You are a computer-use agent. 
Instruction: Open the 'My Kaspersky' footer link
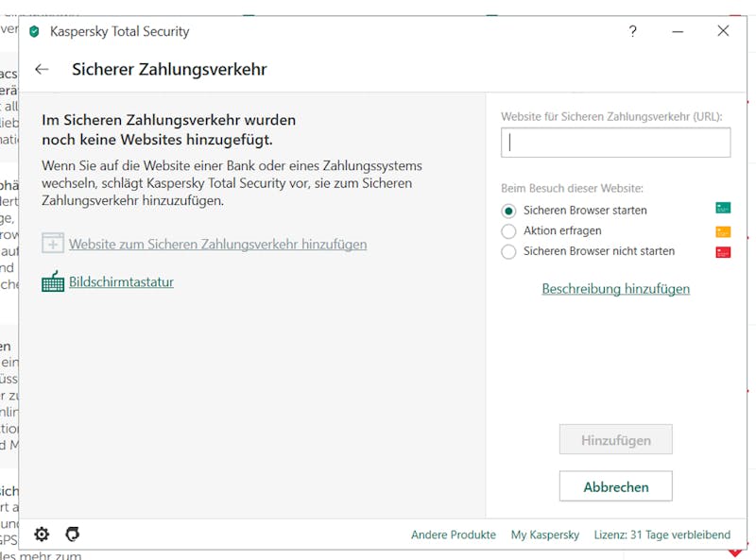coord(545,535)
